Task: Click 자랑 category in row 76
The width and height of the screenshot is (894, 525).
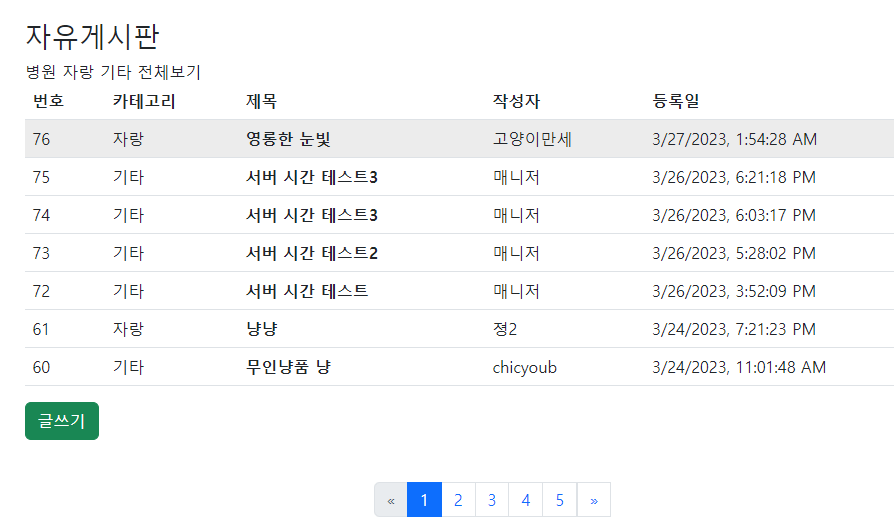Action: 128,139
